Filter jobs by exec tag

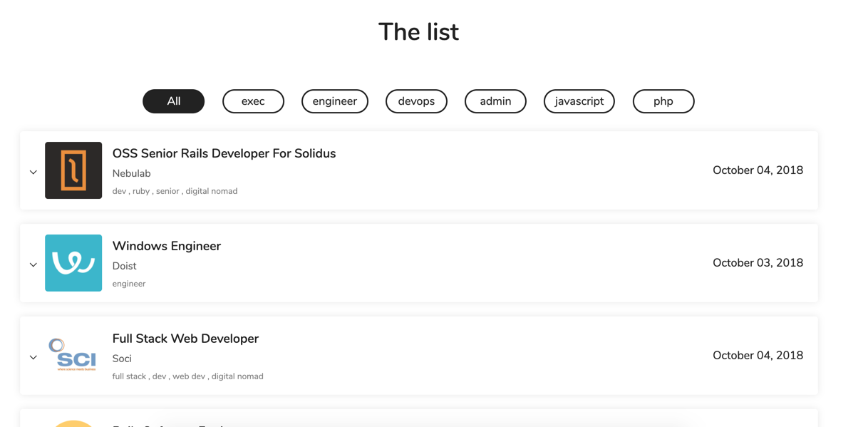[253, 101]
